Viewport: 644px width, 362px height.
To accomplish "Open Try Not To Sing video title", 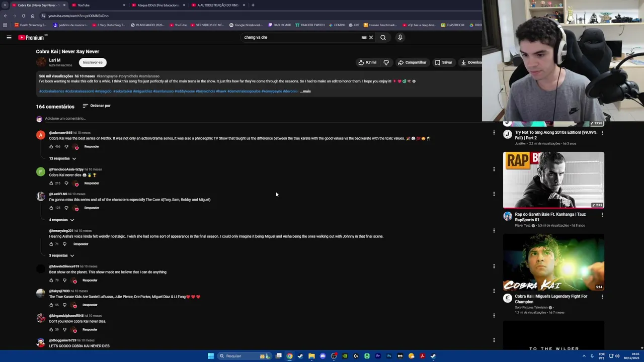I will (555, 135).
